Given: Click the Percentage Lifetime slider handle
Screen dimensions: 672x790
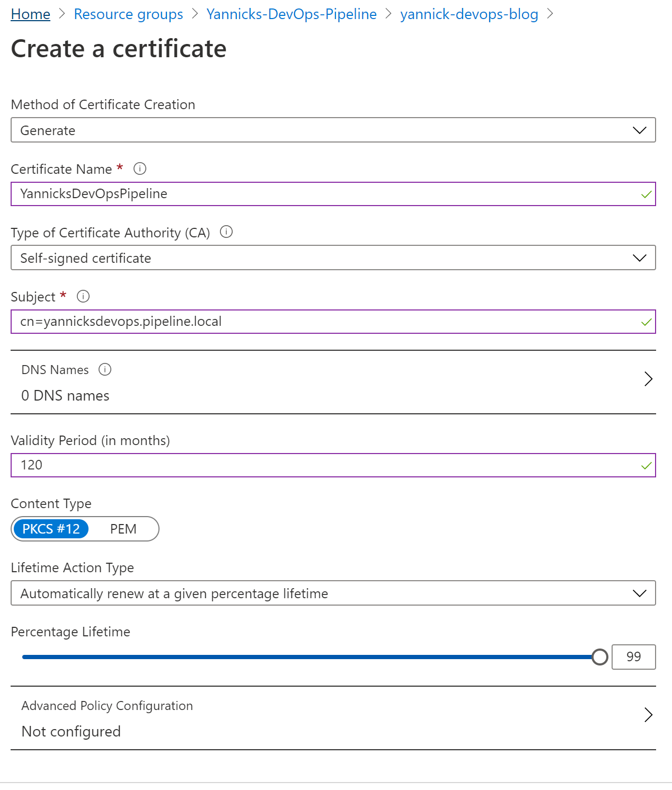Looking at the screenshot, I should 599,657.
